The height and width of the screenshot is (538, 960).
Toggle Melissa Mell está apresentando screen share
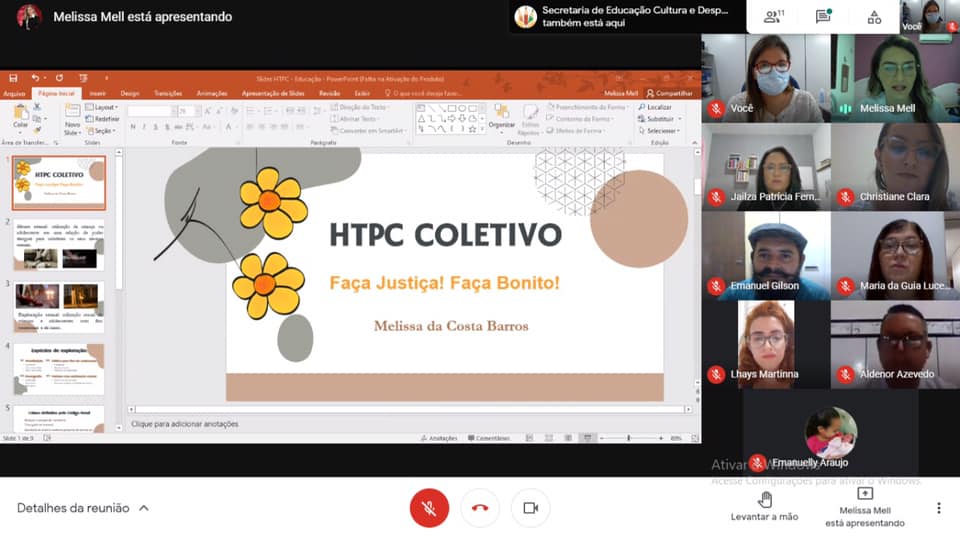(865, 506)
